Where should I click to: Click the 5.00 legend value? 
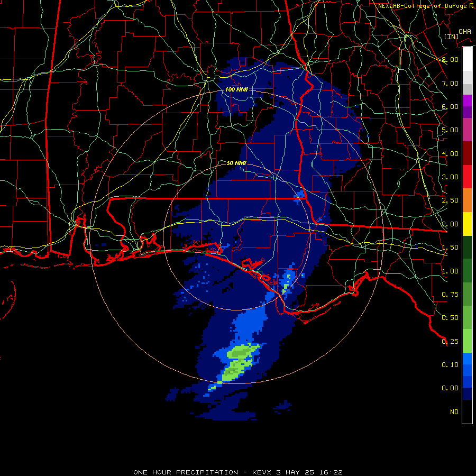pos(450,130)
